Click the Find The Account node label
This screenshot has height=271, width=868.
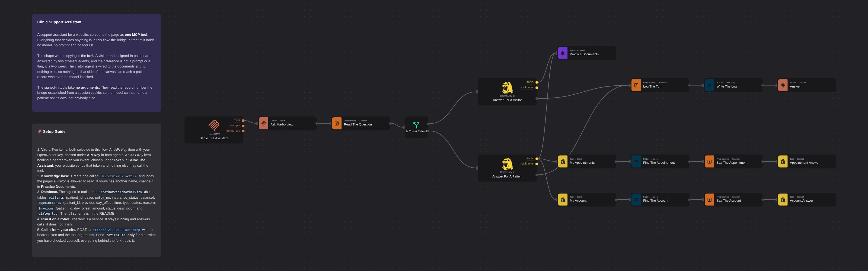(655, 201)
